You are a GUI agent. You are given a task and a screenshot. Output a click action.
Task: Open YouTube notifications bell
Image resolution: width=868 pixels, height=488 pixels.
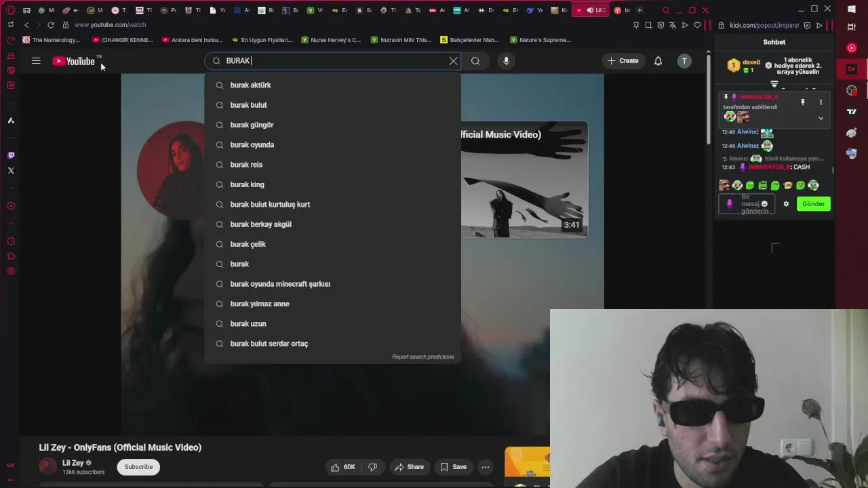pos(658,61)
